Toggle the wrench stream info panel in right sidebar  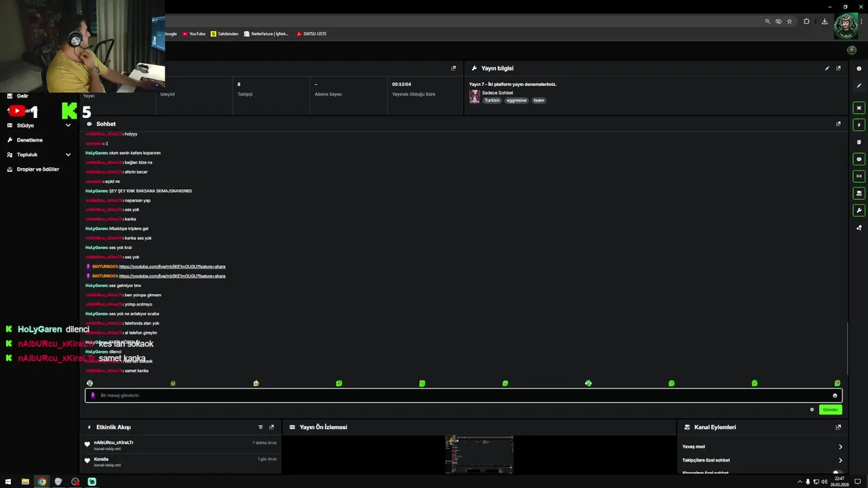(x=859, y=210)
